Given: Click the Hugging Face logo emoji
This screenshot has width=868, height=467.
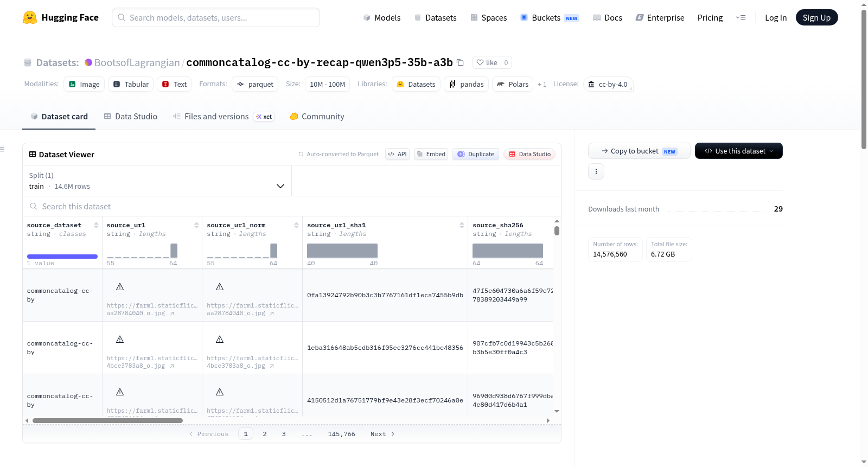Looking at the screenshot, I should 30,17.
